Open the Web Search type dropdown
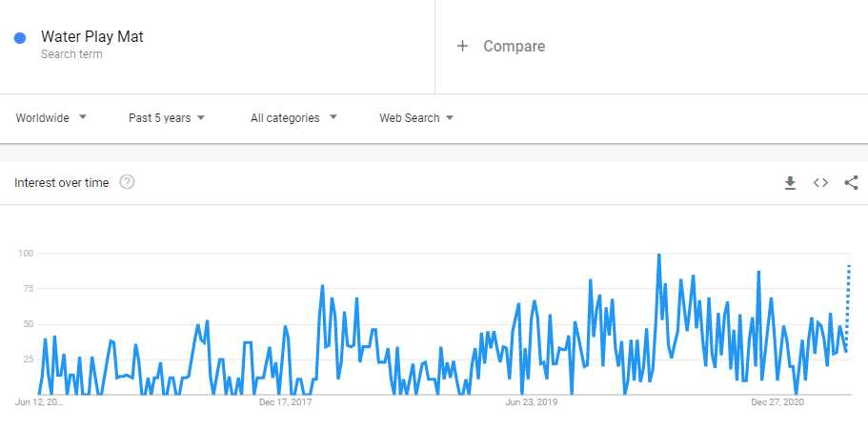Screen dimensions: 868x431 (x=416, y=118)
